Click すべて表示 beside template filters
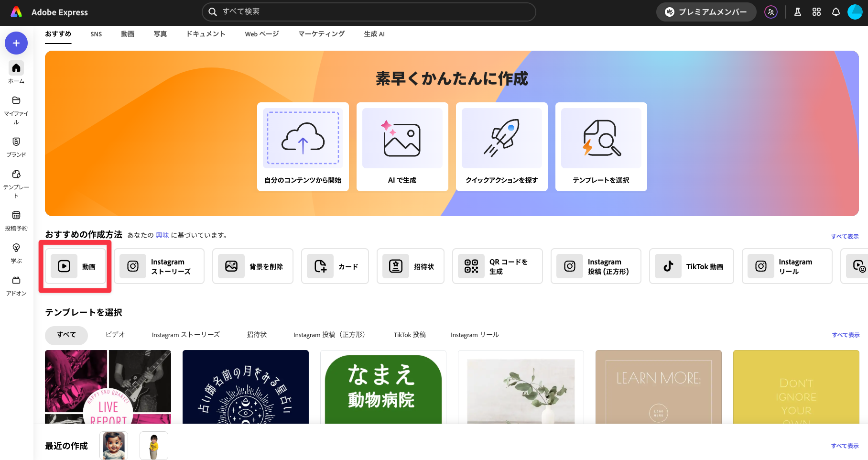Viewport: 868px width, 460px height. pos(846,335)
